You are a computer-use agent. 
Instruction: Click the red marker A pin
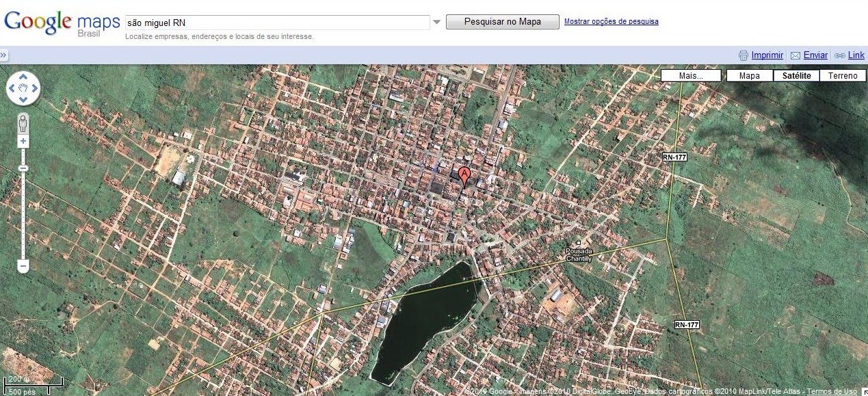pyautogui.click(x=465, y=176)
